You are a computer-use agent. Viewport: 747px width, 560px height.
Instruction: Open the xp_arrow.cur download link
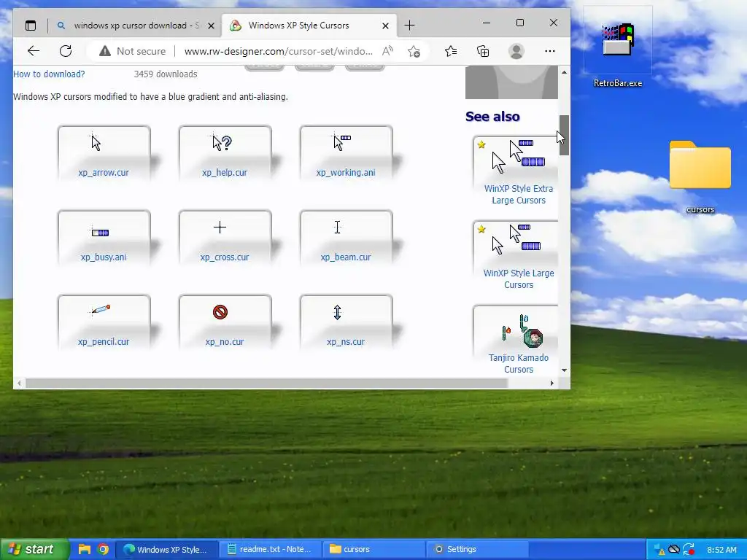104,173
